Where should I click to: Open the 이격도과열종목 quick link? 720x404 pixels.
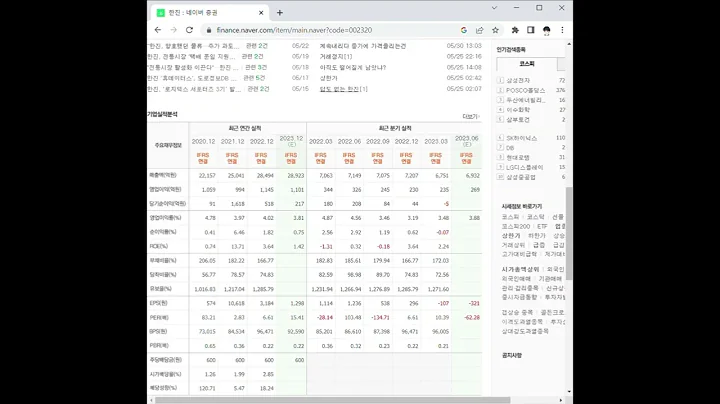click(522, 322)
